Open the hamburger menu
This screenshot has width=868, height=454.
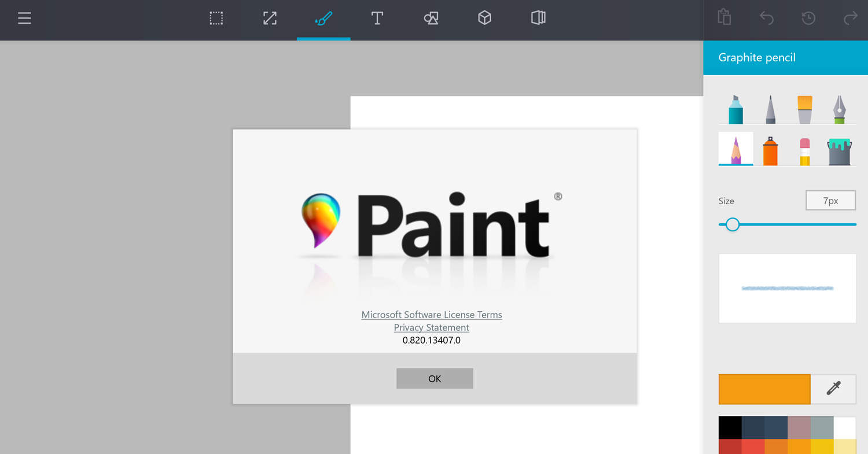pos(24,19)
